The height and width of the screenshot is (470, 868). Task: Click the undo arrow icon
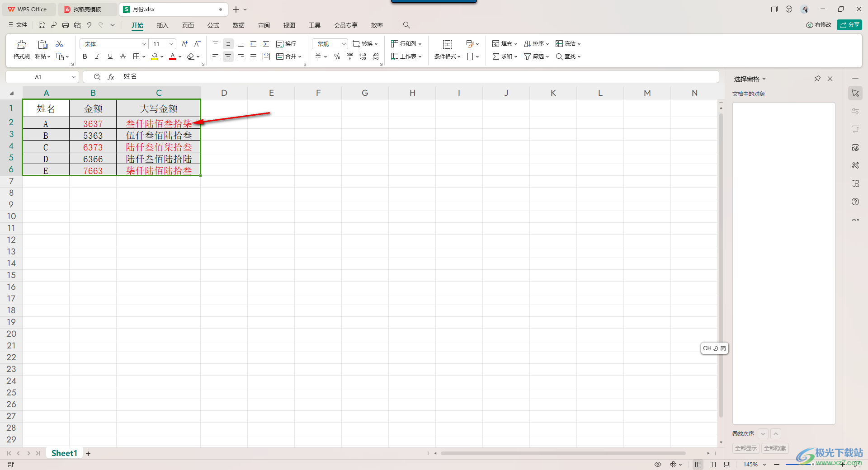pyautogui.click(x=89, y=25)
